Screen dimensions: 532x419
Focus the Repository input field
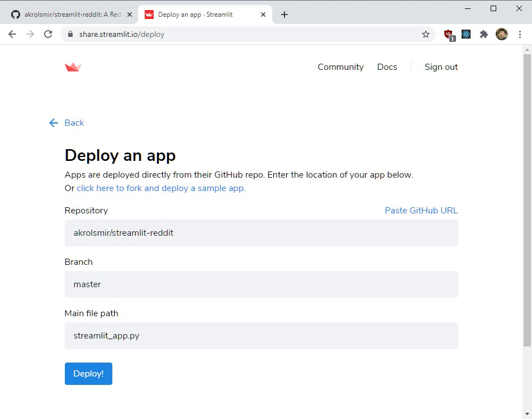coord(262,233)
